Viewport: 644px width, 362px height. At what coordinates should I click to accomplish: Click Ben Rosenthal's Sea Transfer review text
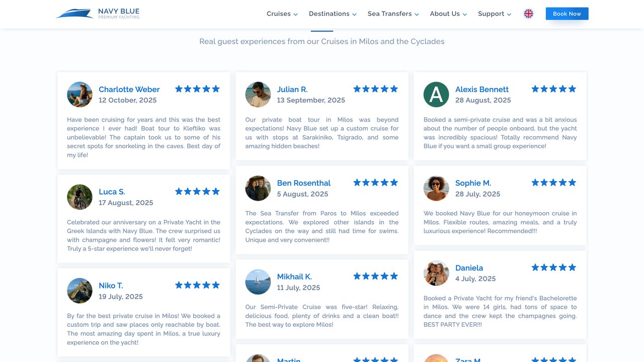coord(322,227)
